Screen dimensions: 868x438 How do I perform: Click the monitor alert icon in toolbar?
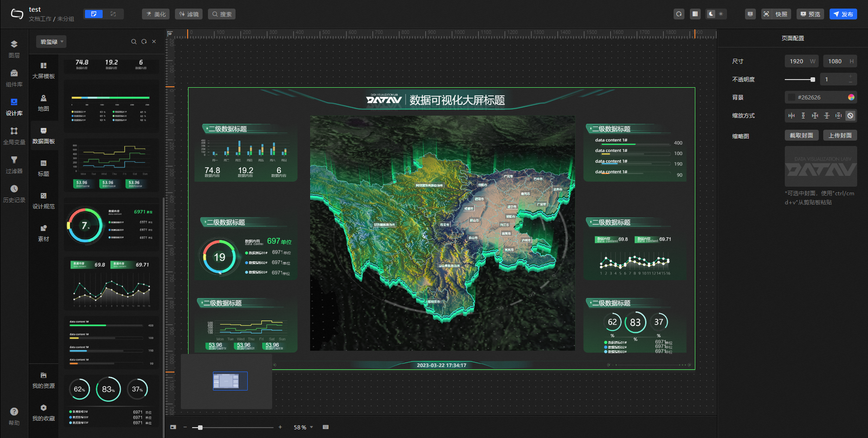point(750,14)
